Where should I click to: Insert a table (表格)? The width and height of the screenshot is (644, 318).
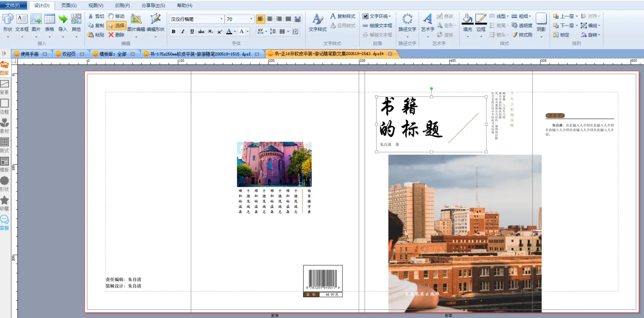(49, 23)
